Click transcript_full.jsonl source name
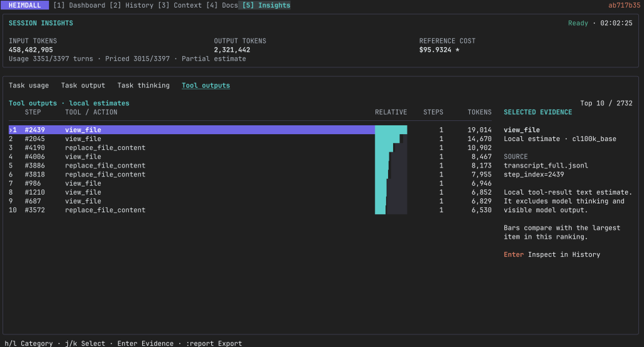The height and width of the screenshot is (347, 644). tap(546, 166)
